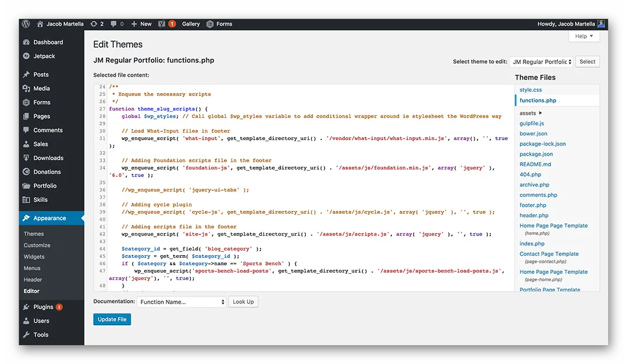The width and height of the screenshot is (627, 364).
Task: Click the Update File button
Action: [112, 319]
